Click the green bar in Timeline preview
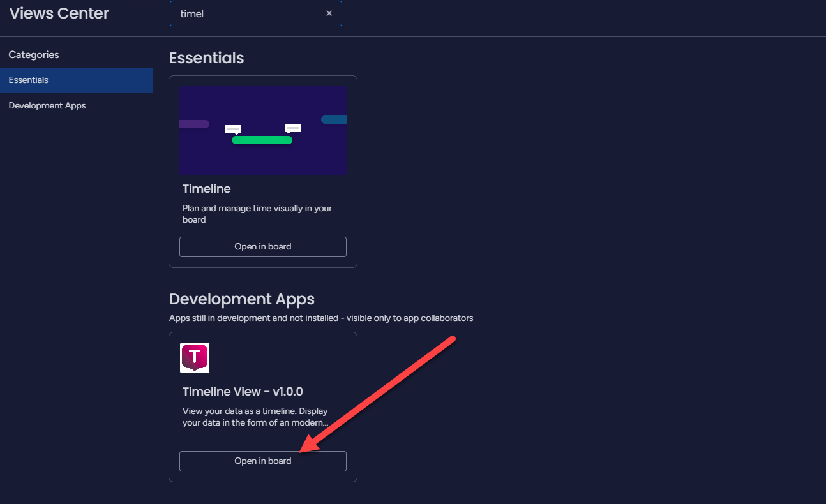The height and width of the screenshot is (504, 826). [x=262, y=140]
